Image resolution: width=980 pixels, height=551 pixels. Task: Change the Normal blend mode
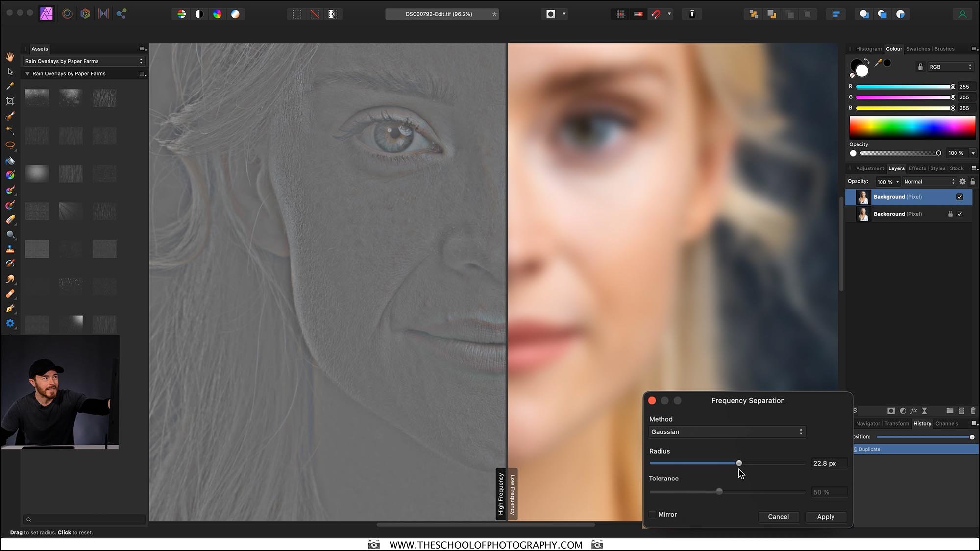coord(929,181)
